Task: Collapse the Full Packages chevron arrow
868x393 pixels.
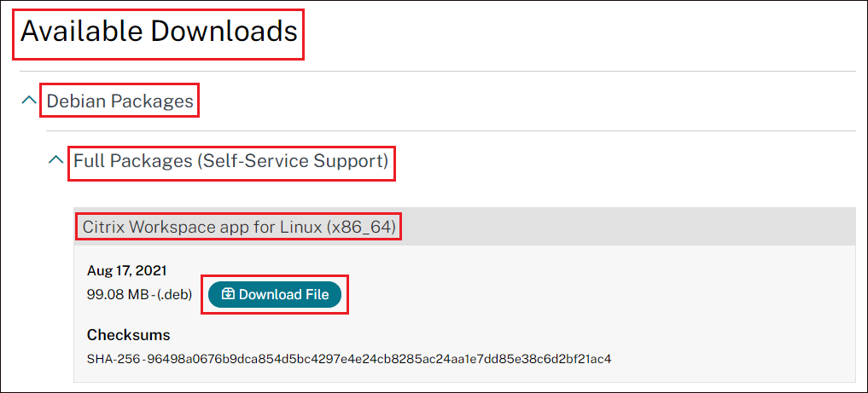Action: coord(56,159)
